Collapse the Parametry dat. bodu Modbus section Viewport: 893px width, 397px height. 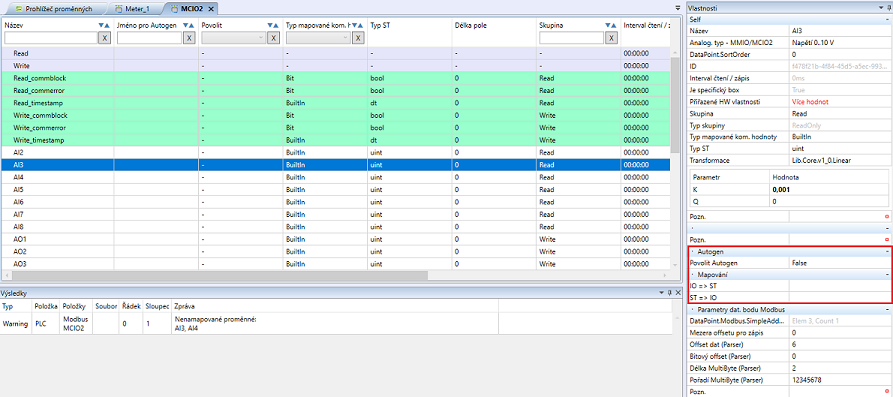click(888, 310)
